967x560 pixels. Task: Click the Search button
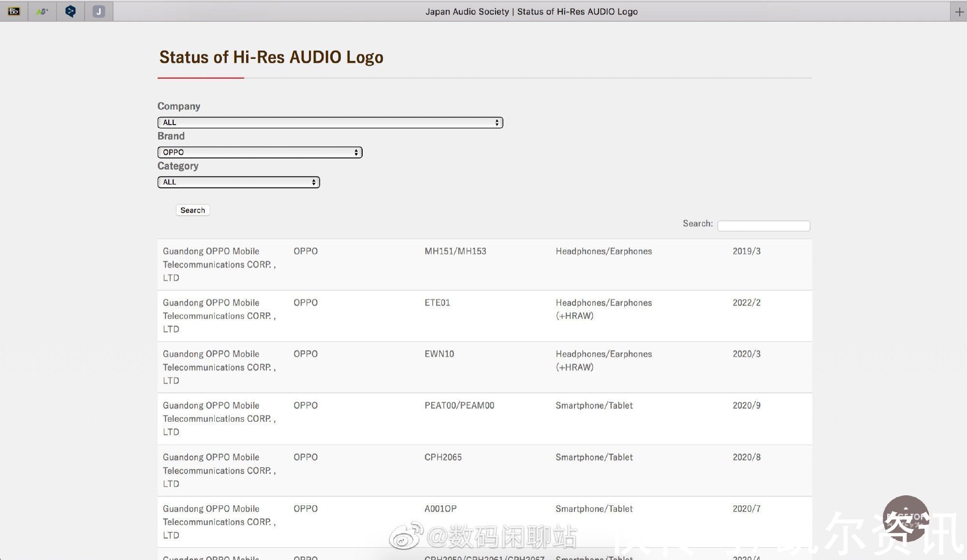coord(192,209)
